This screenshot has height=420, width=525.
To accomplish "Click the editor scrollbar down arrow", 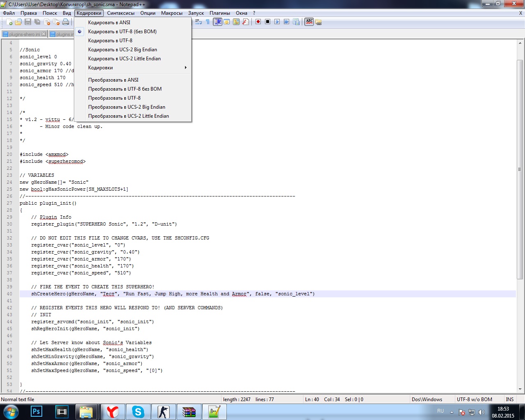I will coord(520,389).
